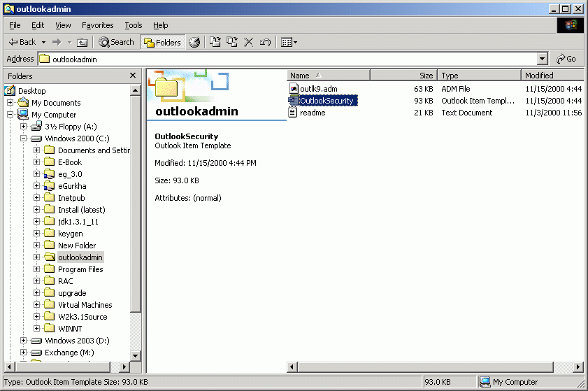588x391 pixels.
Task: Select the Install (latest) folder
Action: click(81, 210)
